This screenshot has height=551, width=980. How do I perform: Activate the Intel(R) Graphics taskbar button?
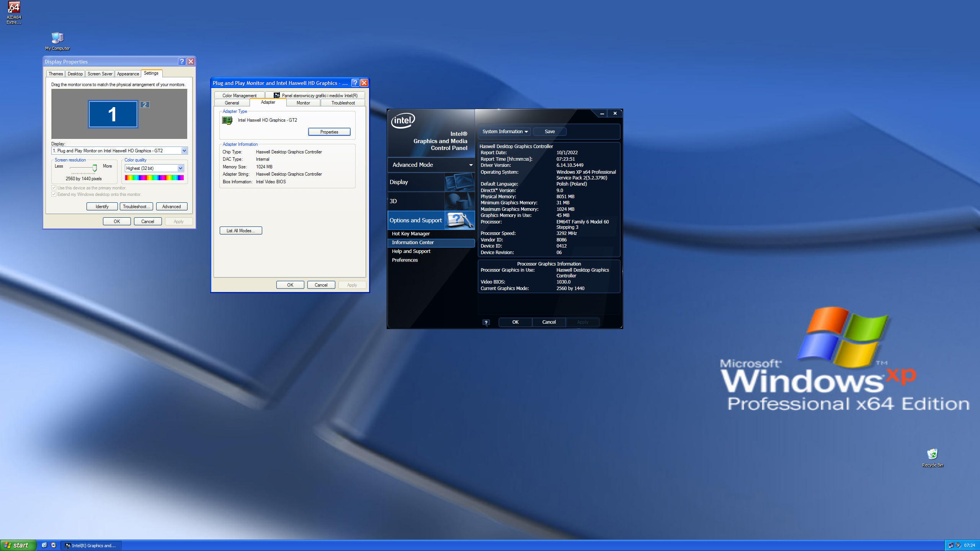tap(91, 546)
